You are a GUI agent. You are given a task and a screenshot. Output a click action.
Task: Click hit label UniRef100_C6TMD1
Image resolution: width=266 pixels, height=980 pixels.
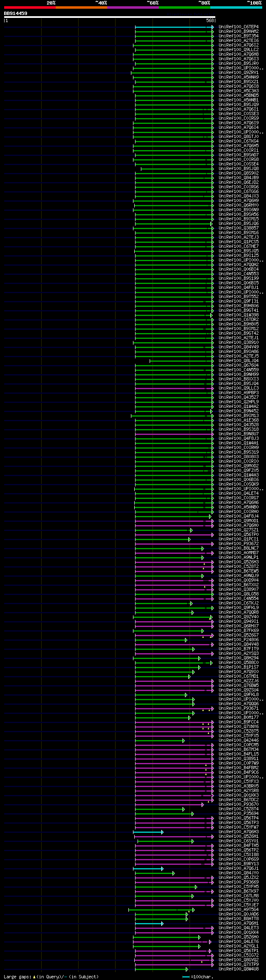click(x=239, y=676)
